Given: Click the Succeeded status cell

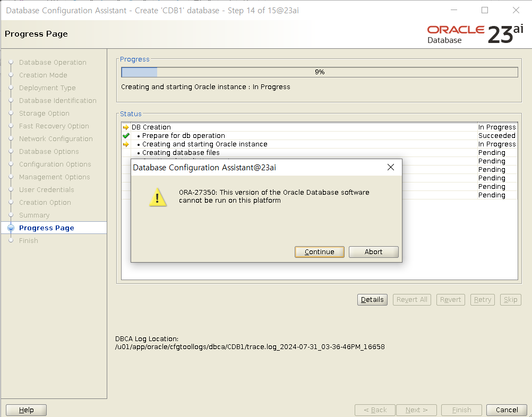Looking at the screenshot, I should pyautogui.click(x=497, y=136).
